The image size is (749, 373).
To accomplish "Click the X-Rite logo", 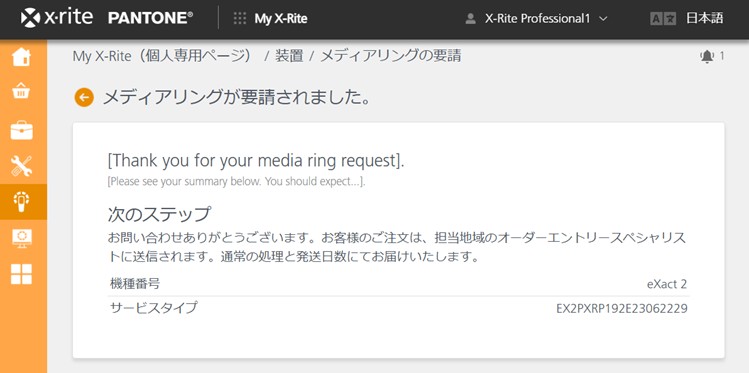I will 57,18.
